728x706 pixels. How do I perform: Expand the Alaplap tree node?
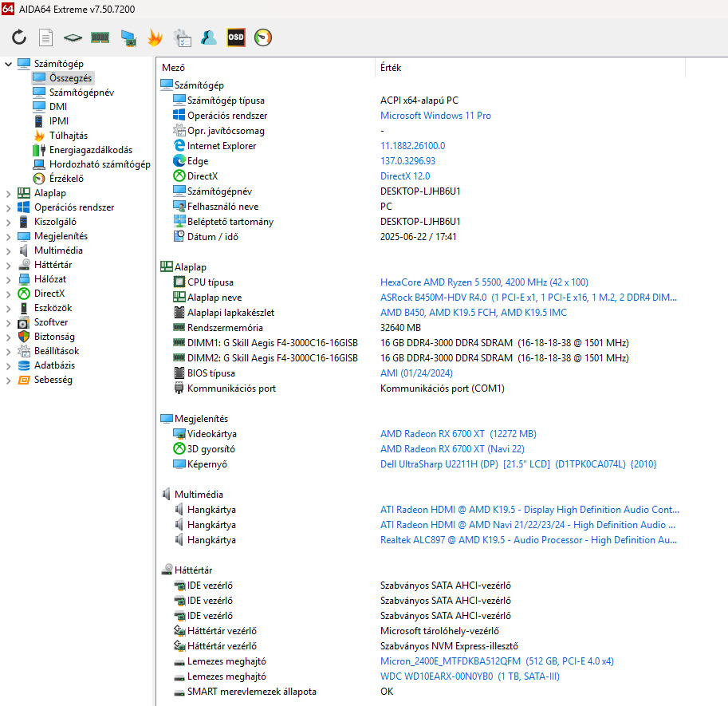point(8,193)
